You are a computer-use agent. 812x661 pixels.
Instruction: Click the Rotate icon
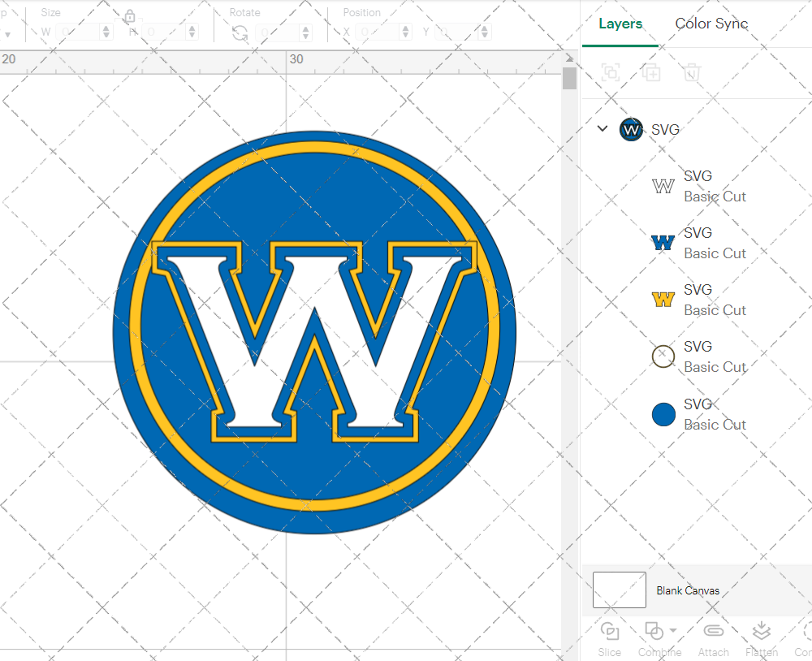240,33
